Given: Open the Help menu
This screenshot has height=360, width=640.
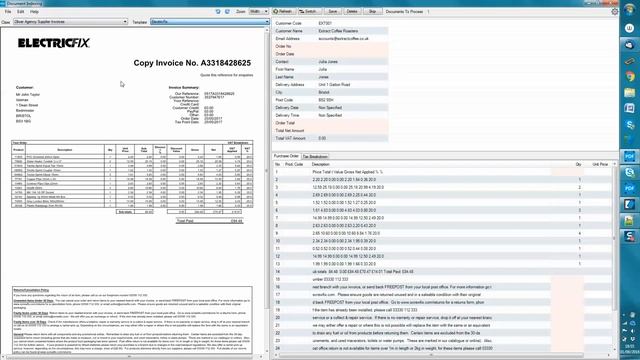Looking at the screenshot, I should tap(34, 12).
